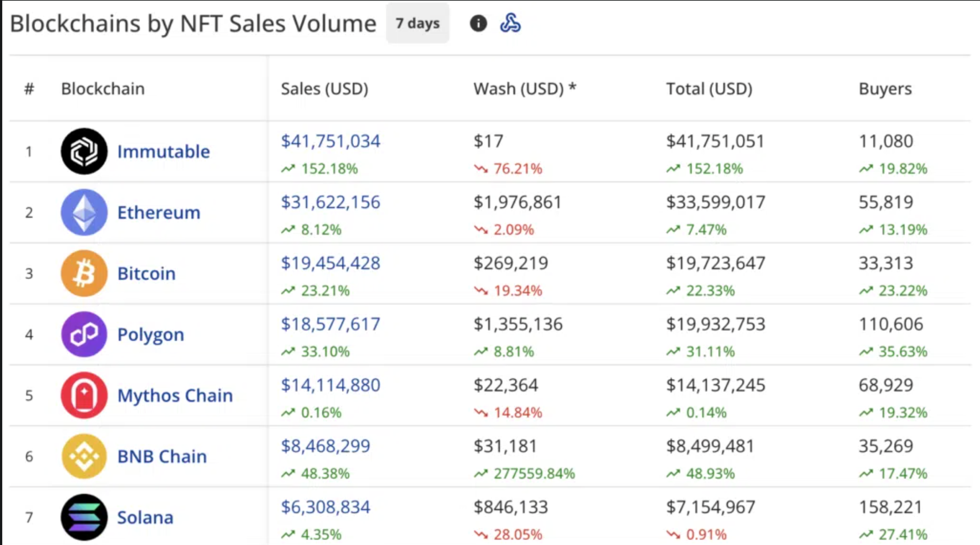This screenshot has width=980, height=545.
Task: Click the purple Polygon logo icon
Action: pyautogui.click(x=84, y=334)
